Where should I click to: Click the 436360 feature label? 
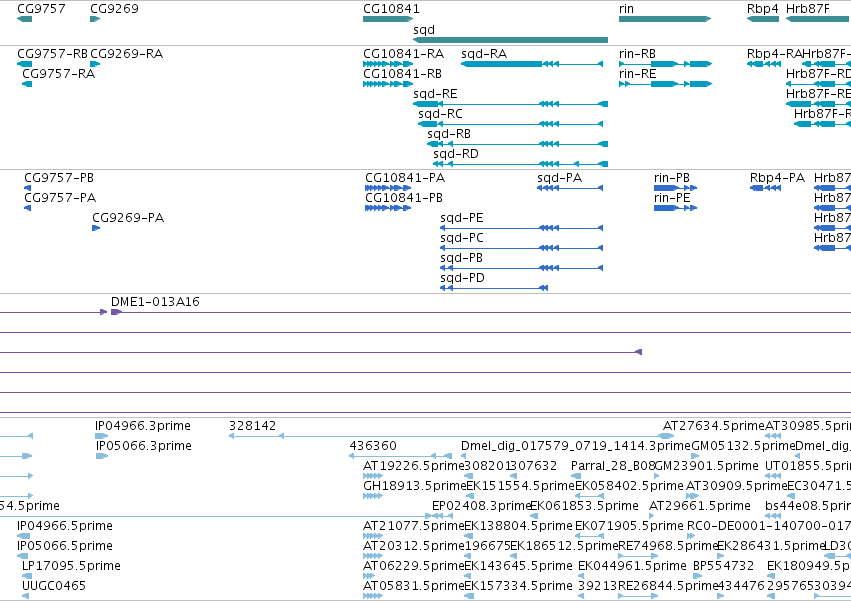373,446
